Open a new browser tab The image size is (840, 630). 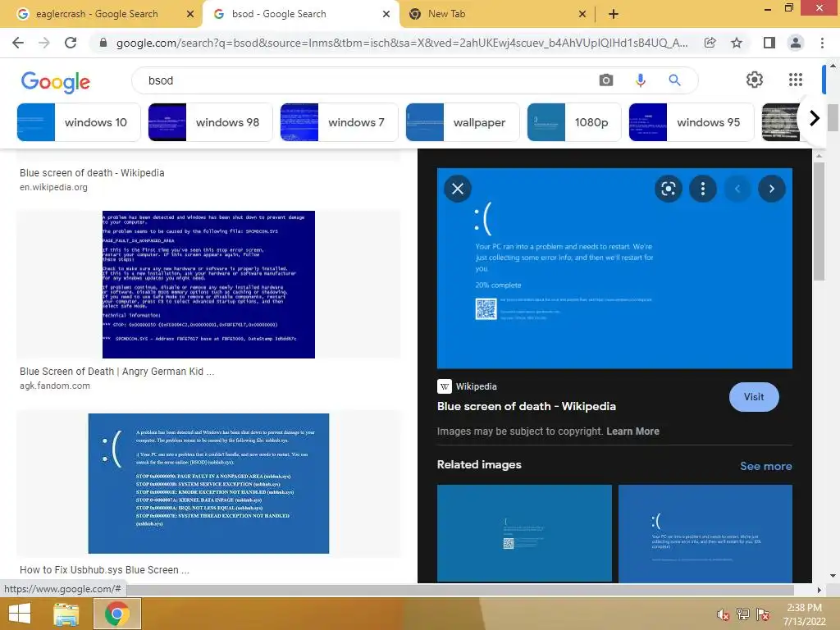pyautogui.click(x=614, y=15)
